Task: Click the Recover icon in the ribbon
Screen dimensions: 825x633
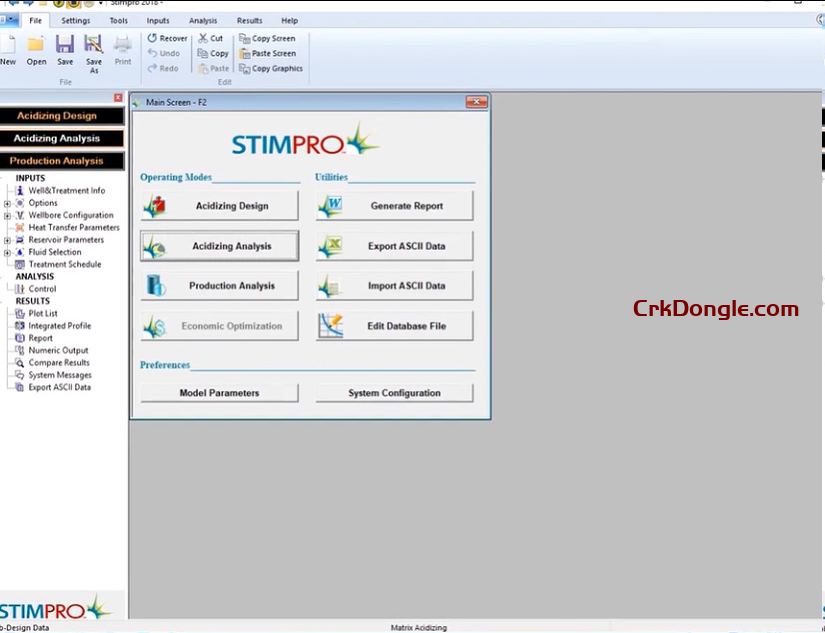Action: [x=152, y=39]
